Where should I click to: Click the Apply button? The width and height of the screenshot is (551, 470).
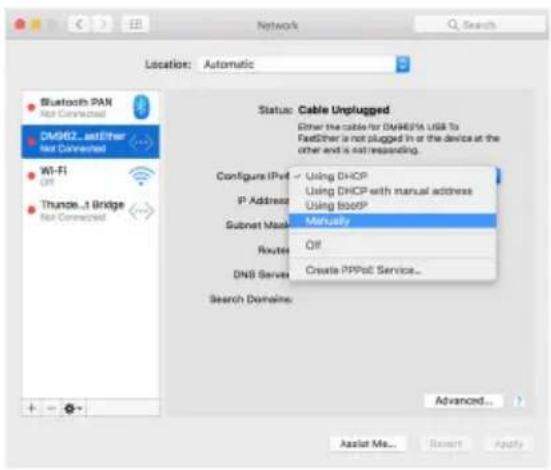(509, 444)
